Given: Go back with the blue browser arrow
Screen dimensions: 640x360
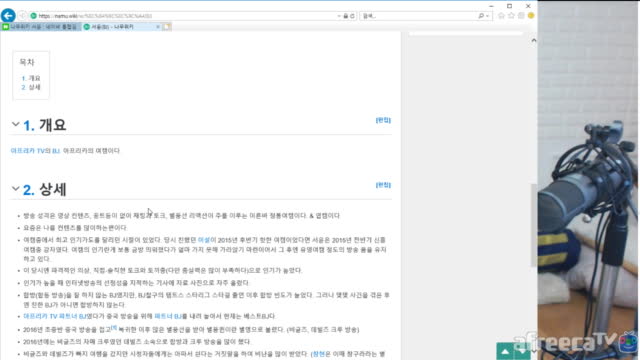Looking at the screenshot, I should [x=8, y=16].
